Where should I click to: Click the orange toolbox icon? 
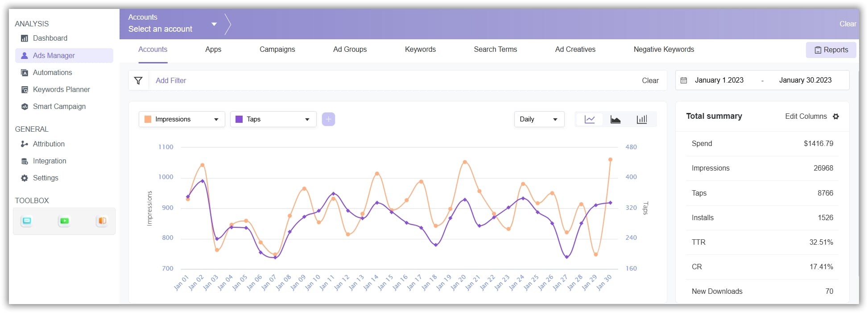102,221
